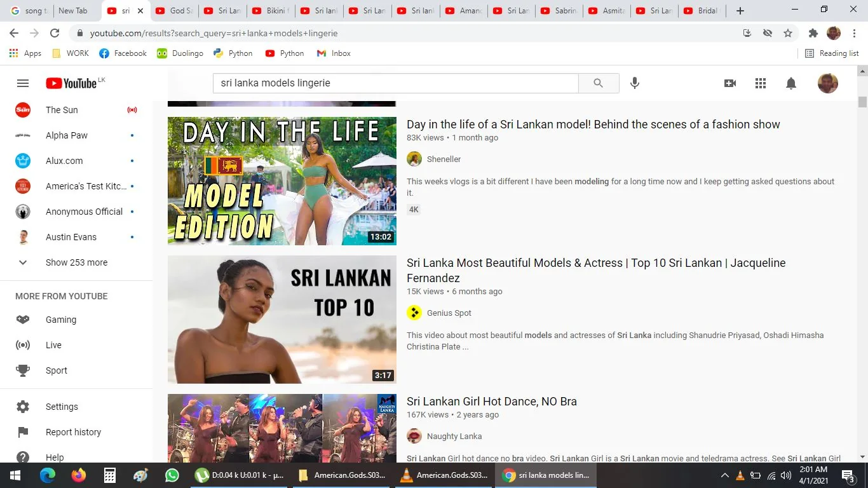Click the browser back arrow

[x=14, y=33]
